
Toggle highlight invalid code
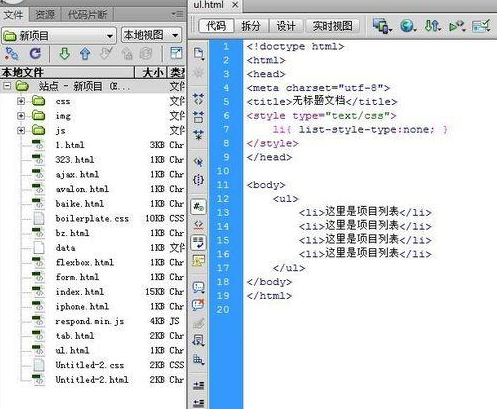click(x=199, y=225)
